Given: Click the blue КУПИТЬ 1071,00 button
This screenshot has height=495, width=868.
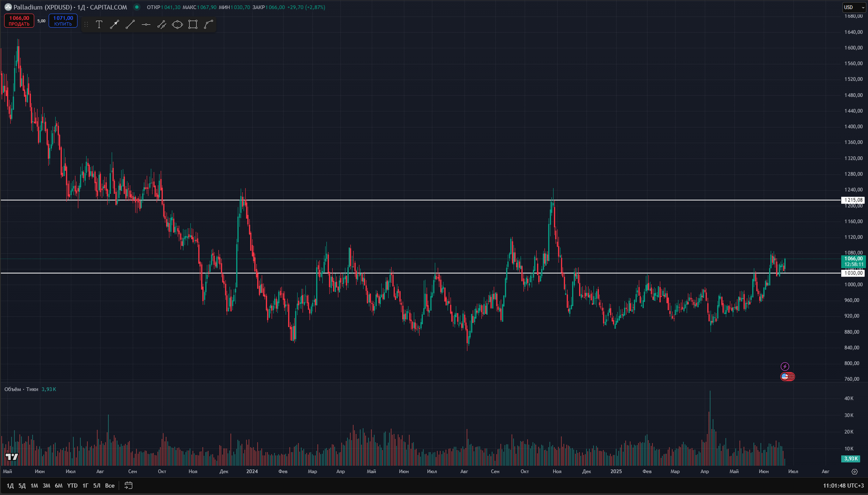Looking at the screenshot, I should (x=63, y=21).
